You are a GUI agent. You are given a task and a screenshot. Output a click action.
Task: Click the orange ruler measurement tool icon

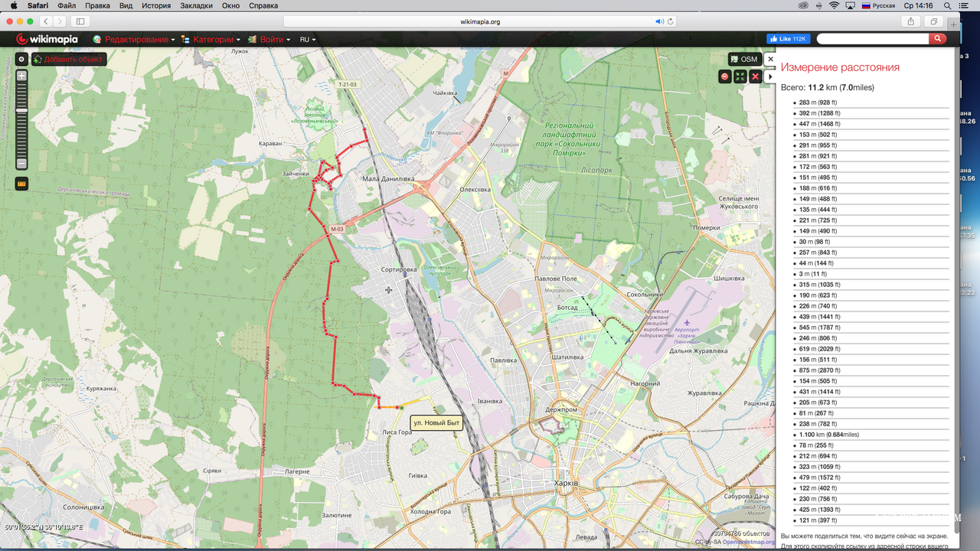coord(21,184)
